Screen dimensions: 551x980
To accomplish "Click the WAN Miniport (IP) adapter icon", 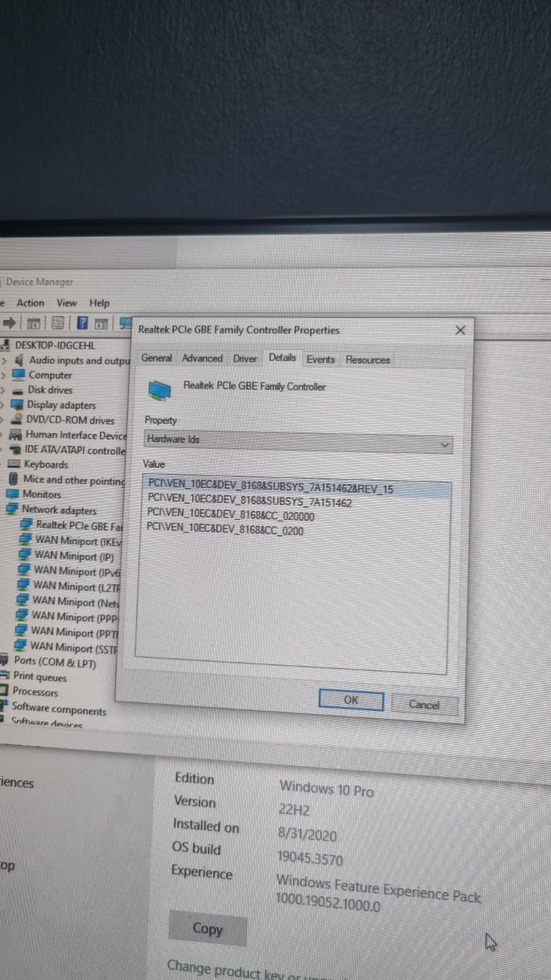I will click(x=25, y=555).
